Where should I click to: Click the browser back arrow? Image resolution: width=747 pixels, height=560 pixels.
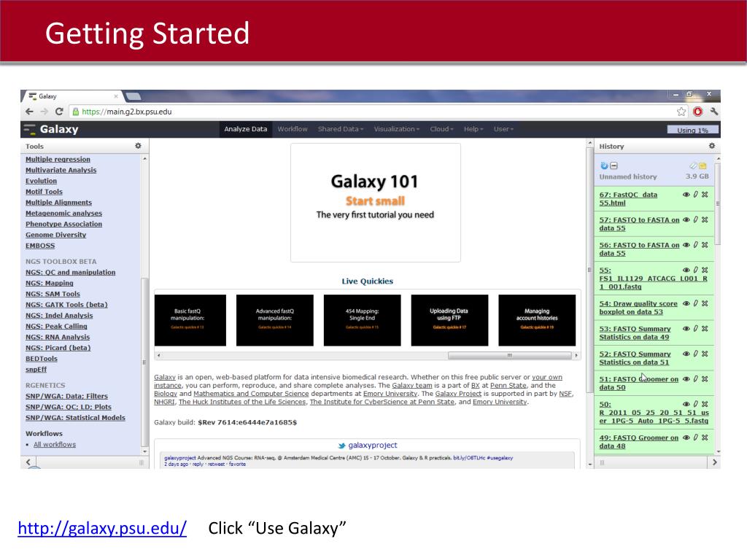pos(29,112)
